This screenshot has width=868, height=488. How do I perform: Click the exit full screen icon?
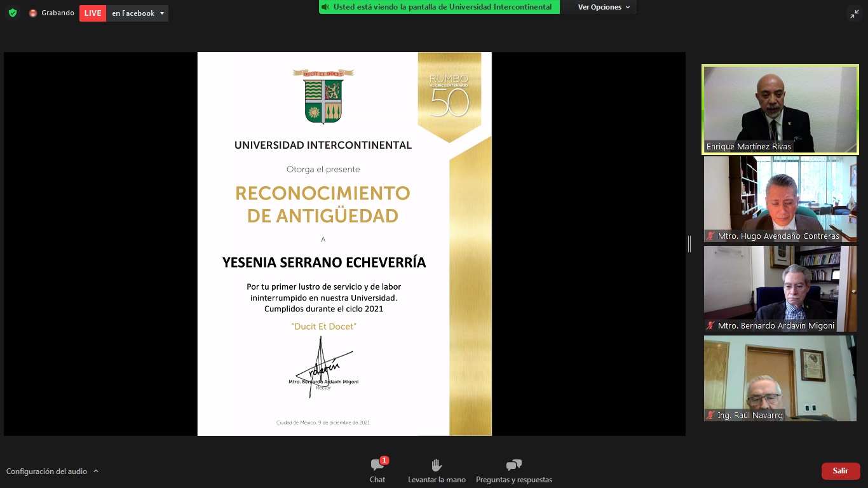(855, 13)
